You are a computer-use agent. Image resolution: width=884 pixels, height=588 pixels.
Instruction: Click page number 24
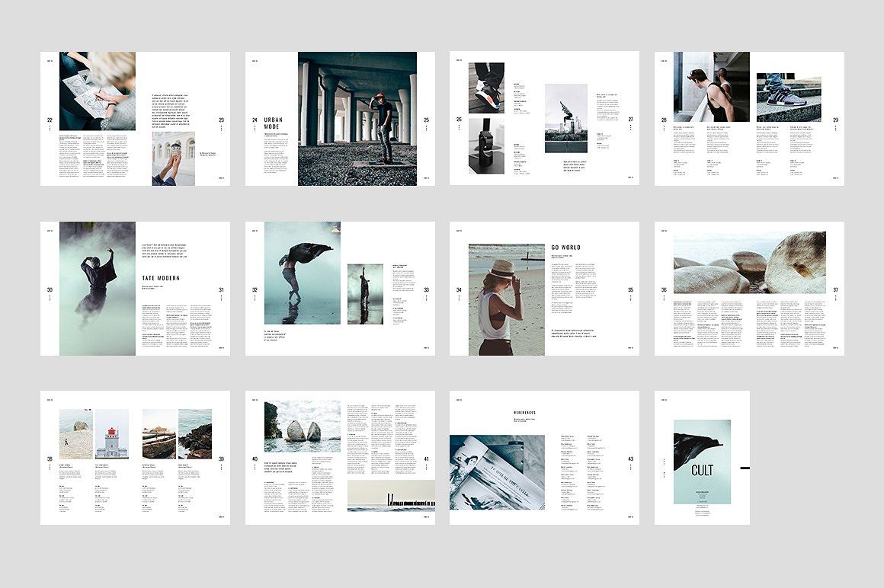(x=255, y=120)
